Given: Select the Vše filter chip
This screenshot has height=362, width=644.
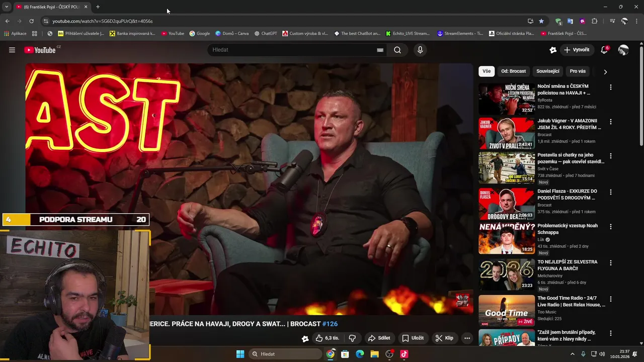Looking at the screenshot, I should coord(487,71).
